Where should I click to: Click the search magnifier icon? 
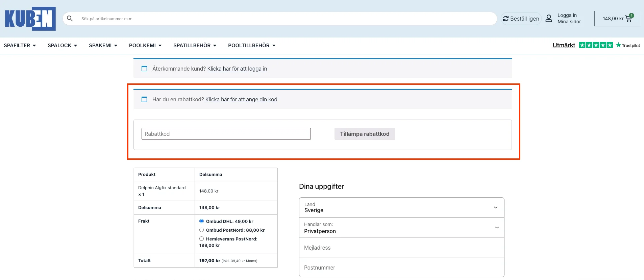(70, 19)
